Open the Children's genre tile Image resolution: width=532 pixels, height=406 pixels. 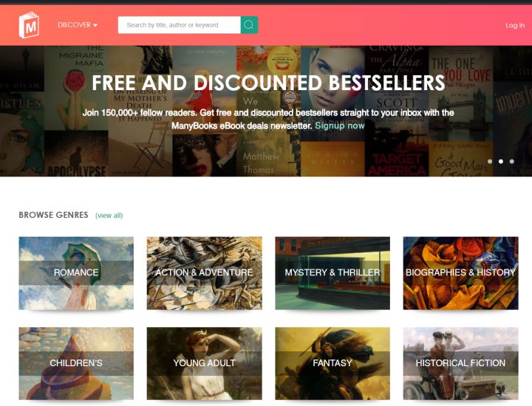click(x=76, y=363)
